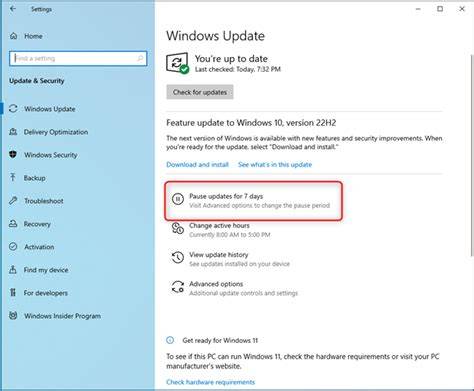Click Last checked: Today, 7:32 PM text

[x=238, y=69]
